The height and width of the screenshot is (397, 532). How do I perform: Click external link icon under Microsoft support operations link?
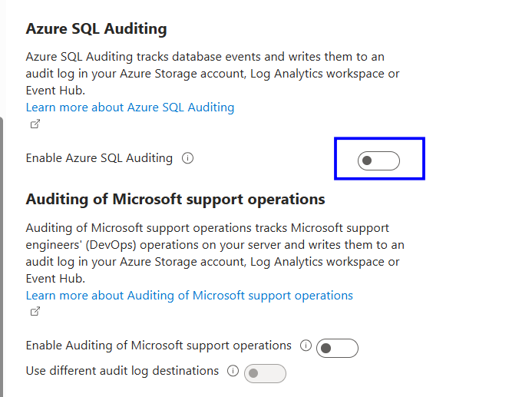(x=35, y=311)
